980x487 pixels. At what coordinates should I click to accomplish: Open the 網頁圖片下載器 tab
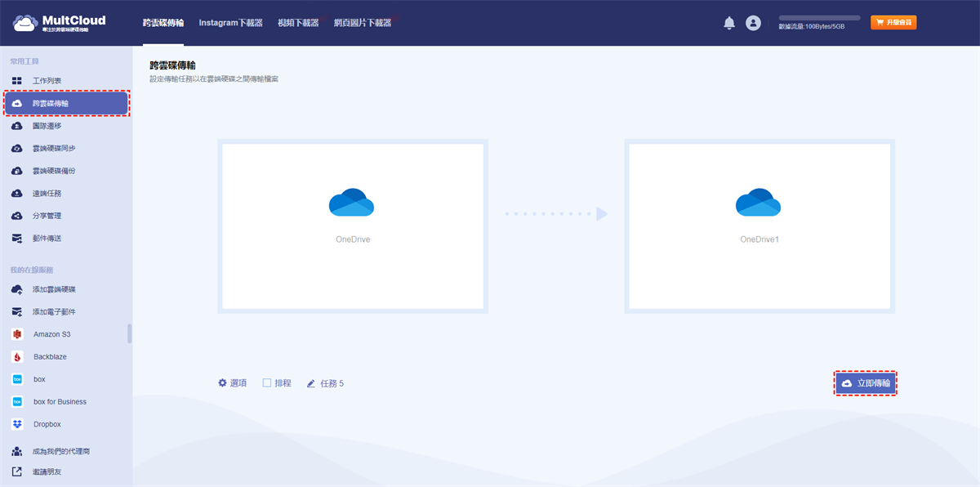tap(363, 23)
